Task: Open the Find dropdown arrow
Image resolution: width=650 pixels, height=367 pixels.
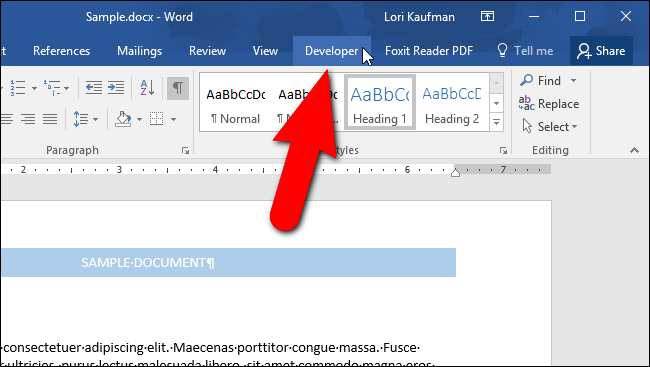Action: click(573, 80)
